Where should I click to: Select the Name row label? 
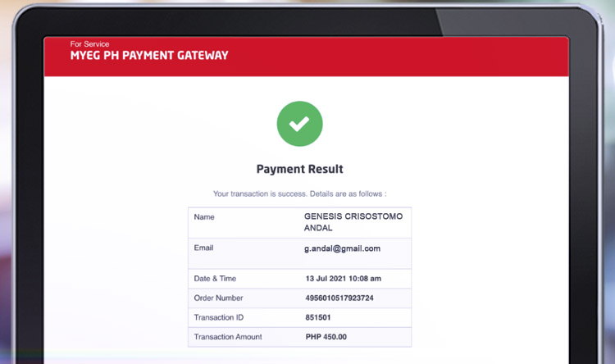[204, 217]
